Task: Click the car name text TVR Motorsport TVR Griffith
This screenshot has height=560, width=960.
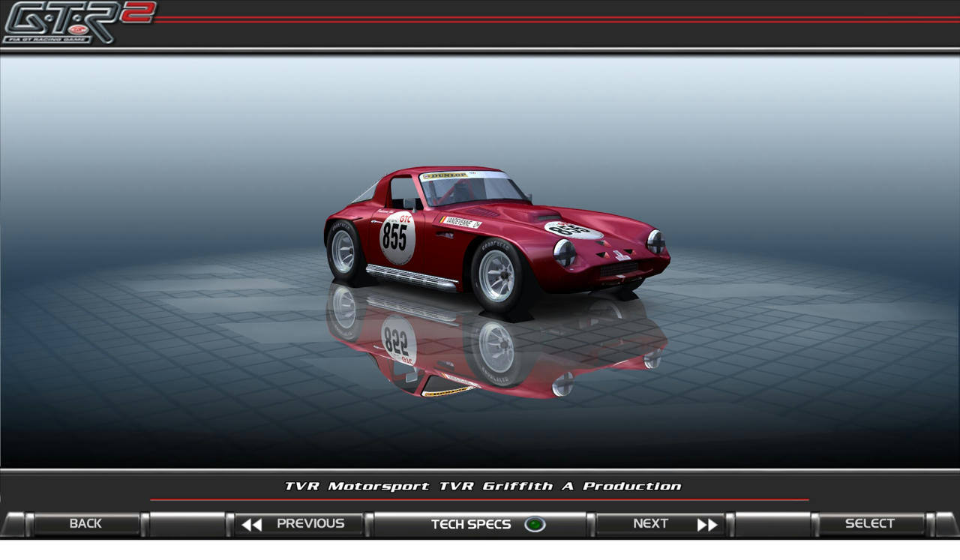Action: pyautogui.click(x=483, y=486)
